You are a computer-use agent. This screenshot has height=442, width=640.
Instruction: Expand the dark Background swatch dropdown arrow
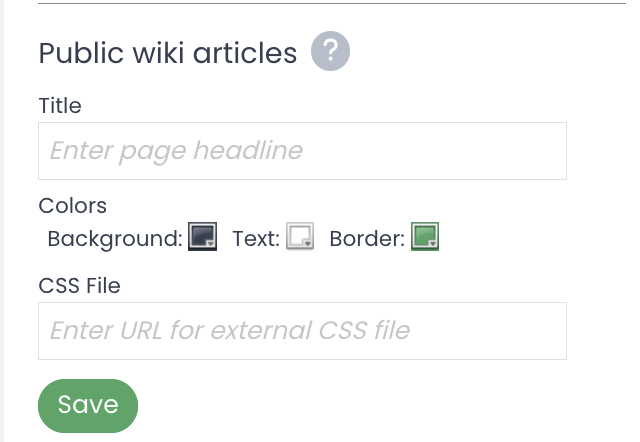click(211, 243)
